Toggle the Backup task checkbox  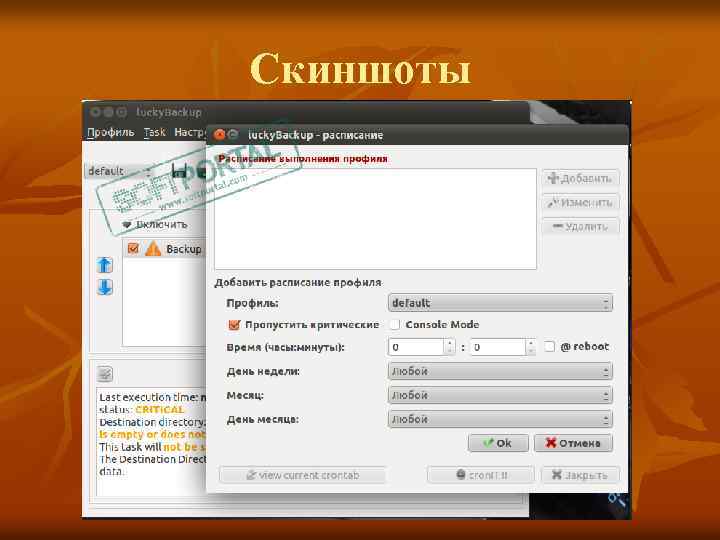pos(133,248)
